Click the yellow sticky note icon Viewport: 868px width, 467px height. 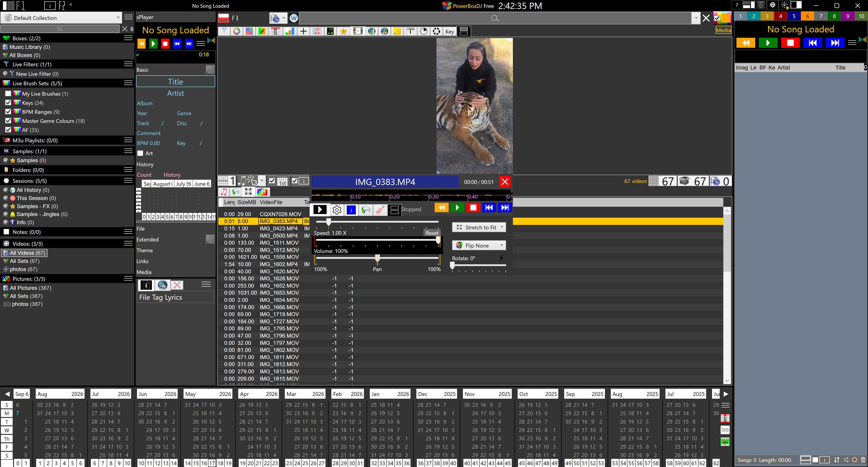click(397, 31)
